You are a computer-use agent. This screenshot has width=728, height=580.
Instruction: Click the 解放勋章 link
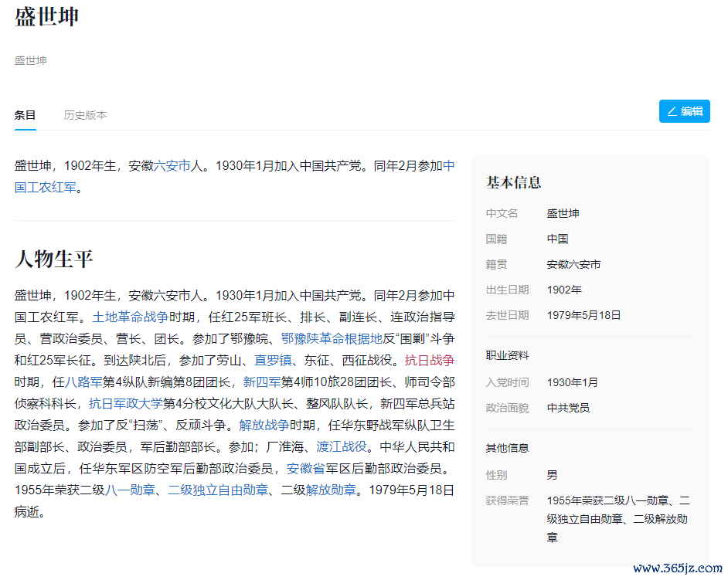coord(331,490)
